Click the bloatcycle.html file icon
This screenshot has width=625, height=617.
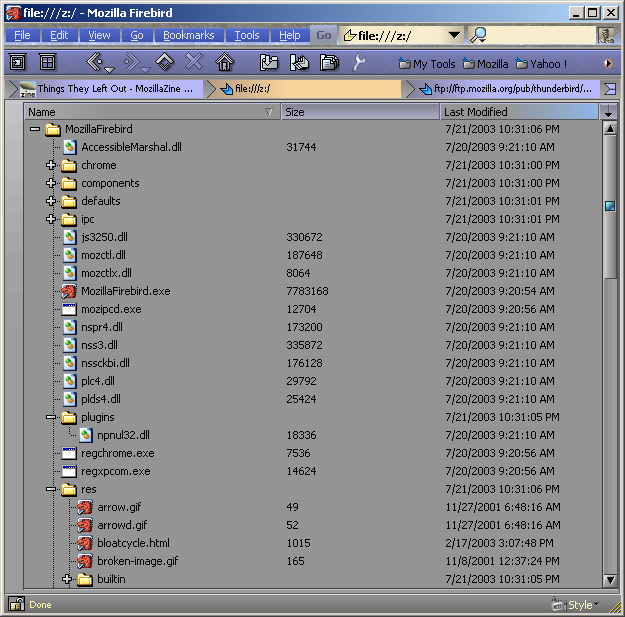coord(85,543)
